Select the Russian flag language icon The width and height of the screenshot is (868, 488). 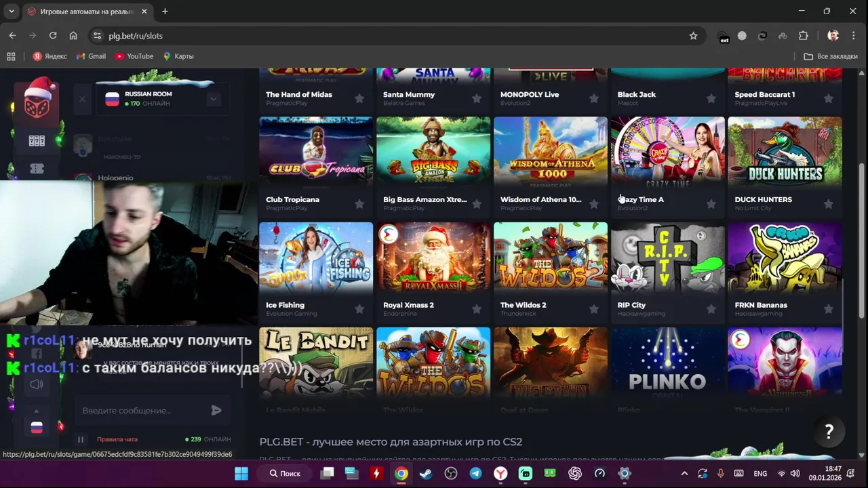[x=37, y=427]
